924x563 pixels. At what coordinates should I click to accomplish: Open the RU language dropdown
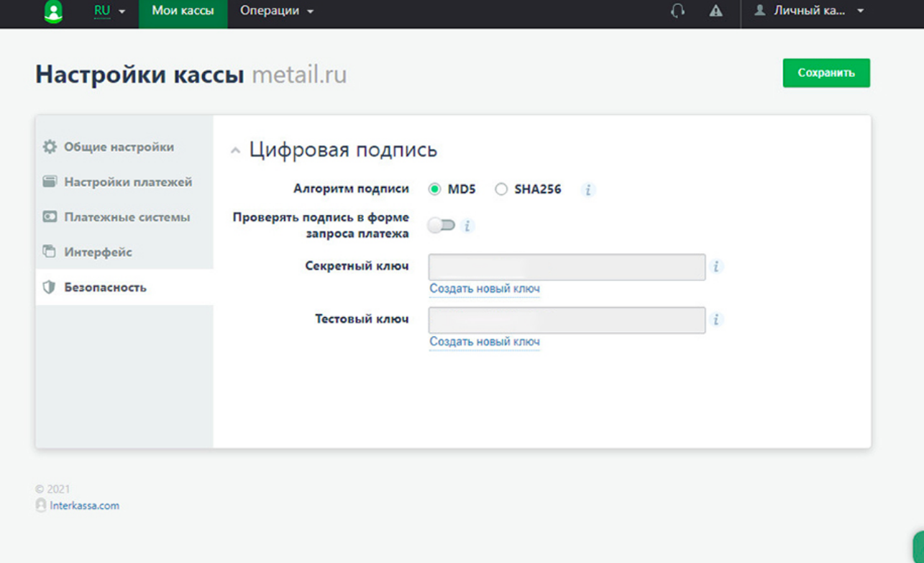click(x=109, y=12)
